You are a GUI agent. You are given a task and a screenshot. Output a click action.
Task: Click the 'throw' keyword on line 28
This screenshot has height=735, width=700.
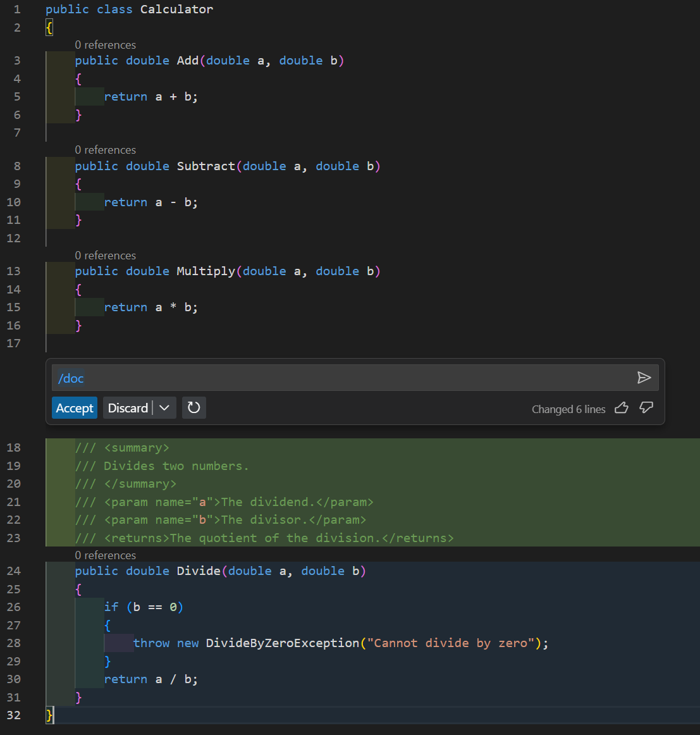tap(151, 643)
